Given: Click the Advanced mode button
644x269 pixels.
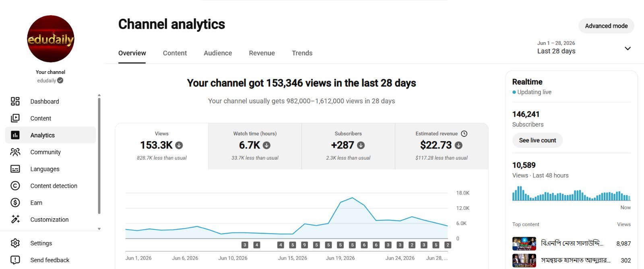Looking at the screenshot, I should tap(606, 26).
